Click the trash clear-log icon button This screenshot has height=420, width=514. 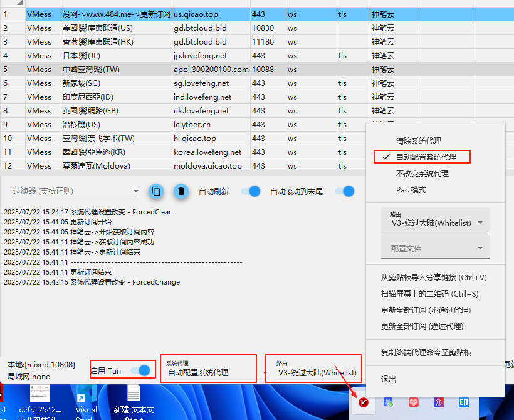click(x=181, y=191)
